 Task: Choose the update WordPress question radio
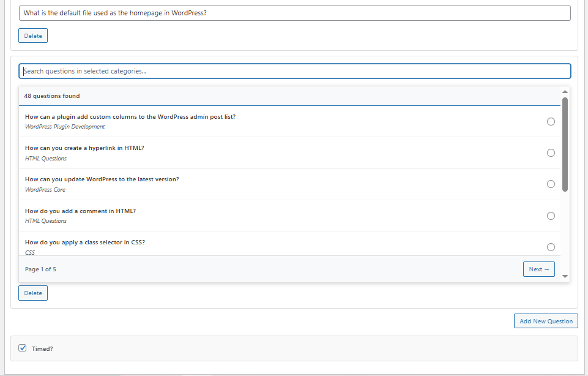pos(551,184)
